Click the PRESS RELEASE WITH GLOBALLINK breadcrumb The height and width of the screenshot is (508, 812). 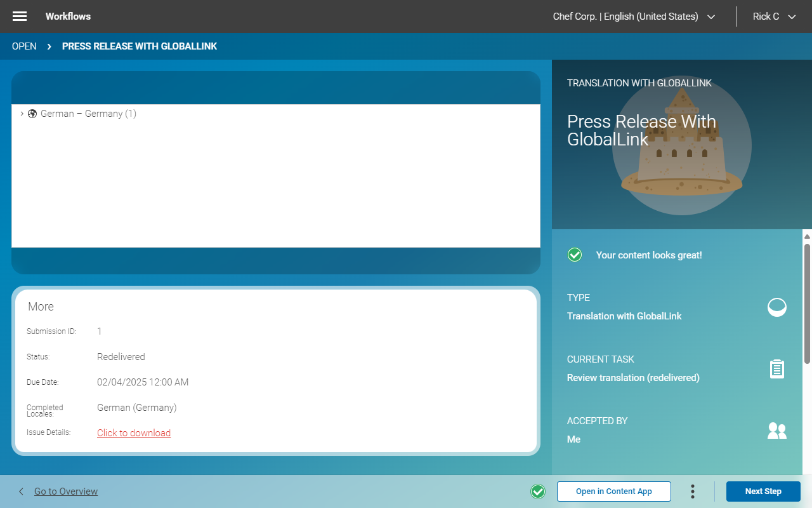139,46
